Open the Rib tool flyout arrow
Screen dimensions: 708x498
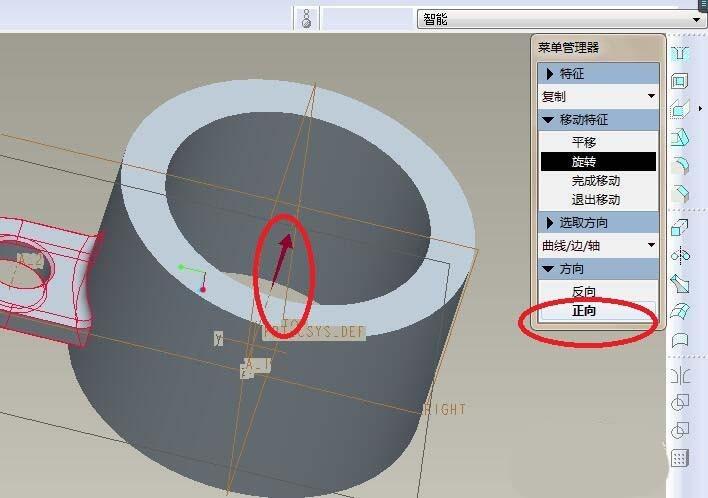[x=700, y=108]
